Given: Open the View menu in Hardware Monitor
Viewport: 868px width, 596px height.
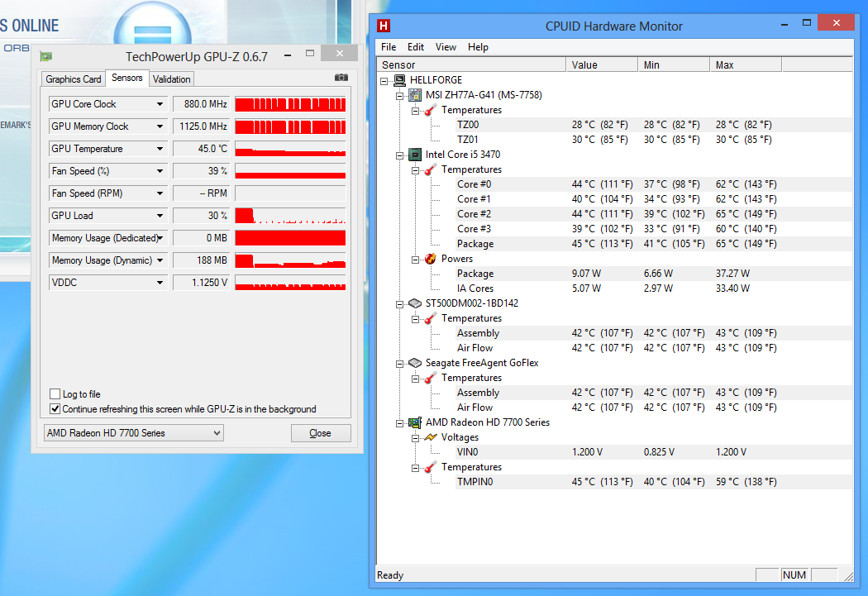Looking at the screenshot, I should [x=446, y=47].
